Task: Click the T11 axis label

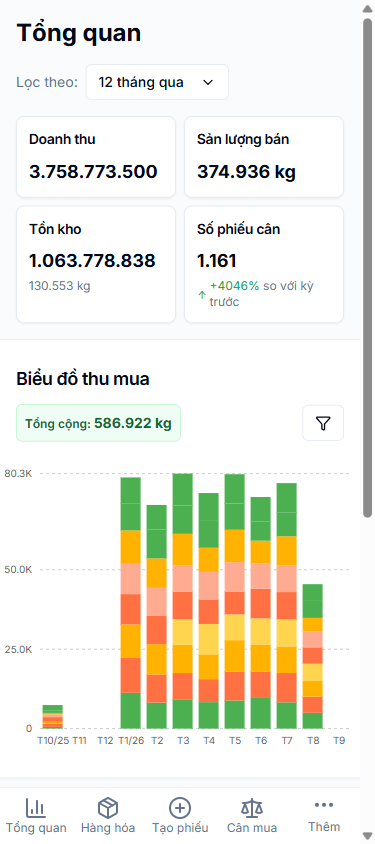Action: pyautogui.click(x=79, y=741)
